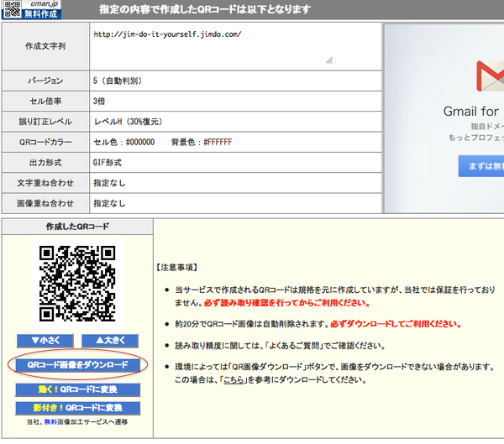Click the バージョン row label

[x=45, y=81]
